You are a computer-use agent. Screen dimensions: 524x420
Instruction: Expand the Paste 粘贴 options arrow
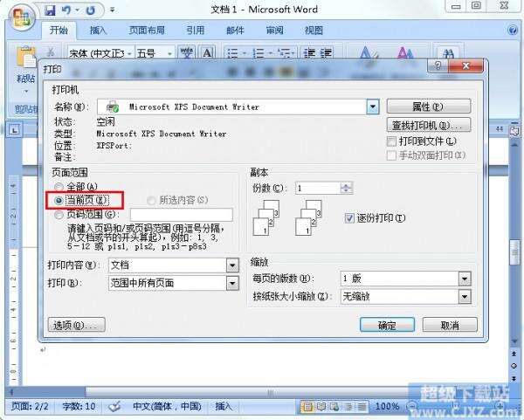(26, 91)
